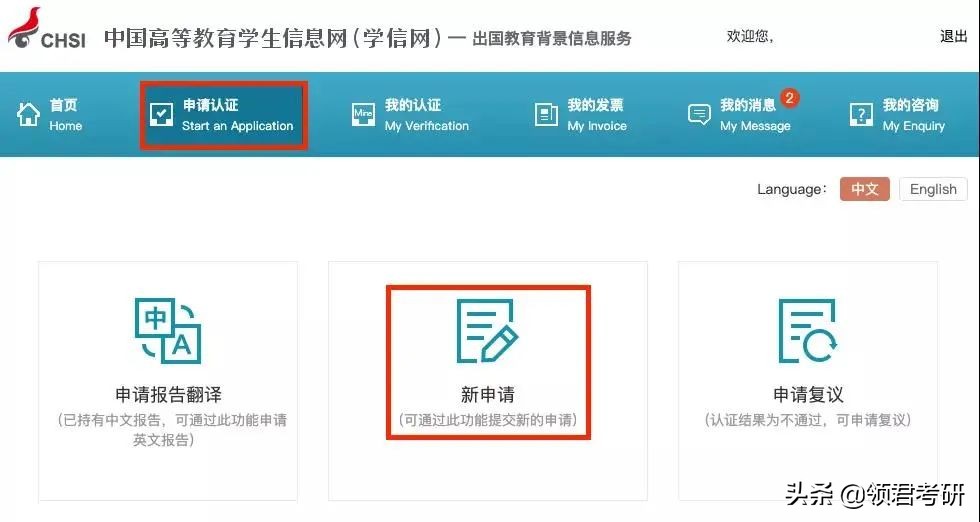Switch language to 中文

pyautogui.click(x=864, y=189)
